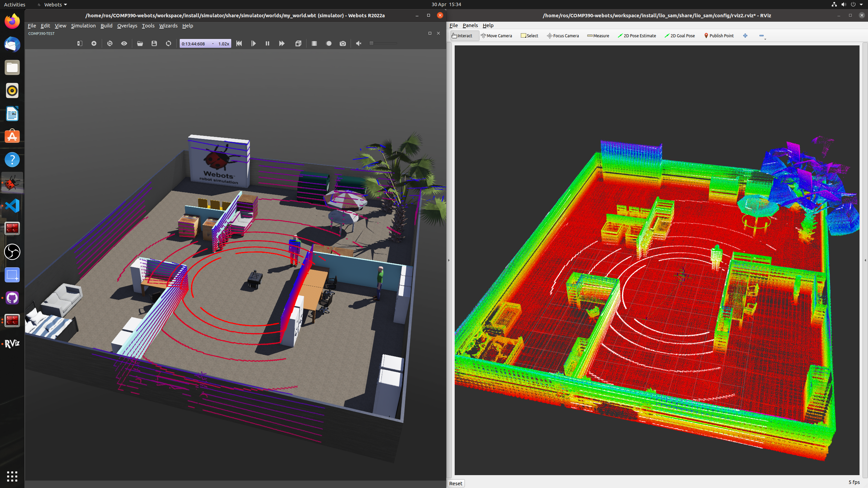Save the world with floppy icon
The width and height of the screenshot is (868, 488).
pos(154,43)
